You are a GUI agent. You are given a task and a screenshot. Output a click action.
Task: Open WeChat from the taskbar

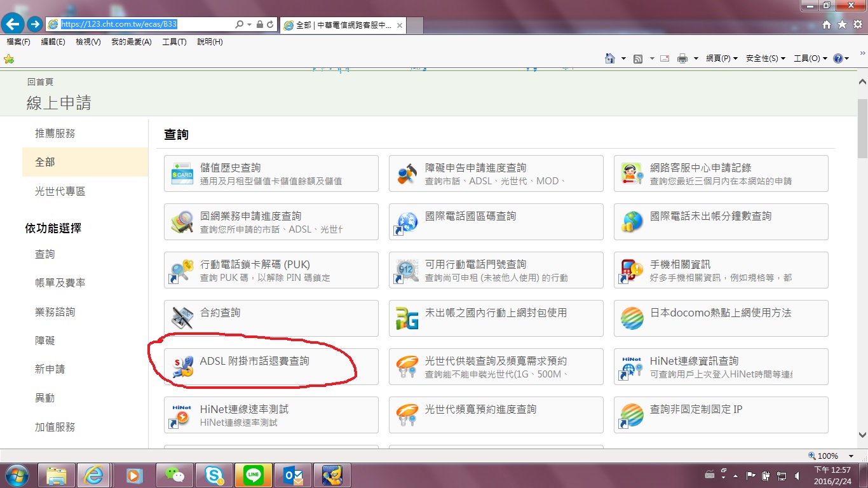click(173, 475)
